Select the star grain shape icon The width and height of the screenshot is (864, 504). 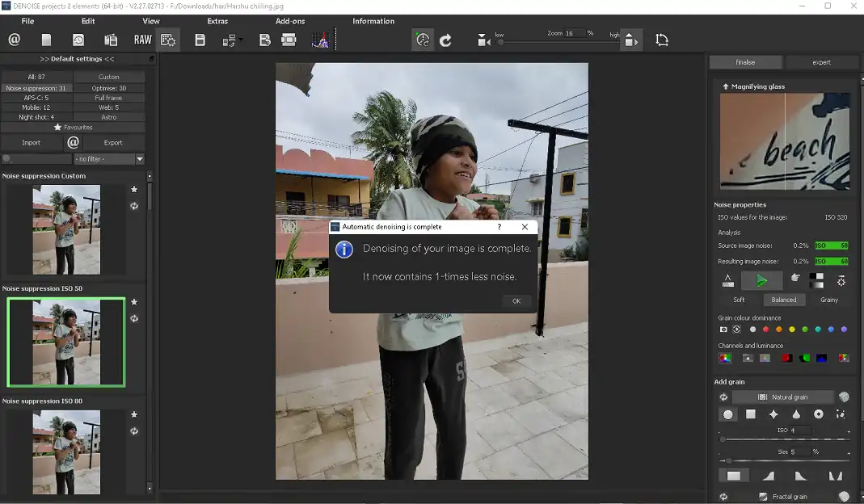click(773, 414)
